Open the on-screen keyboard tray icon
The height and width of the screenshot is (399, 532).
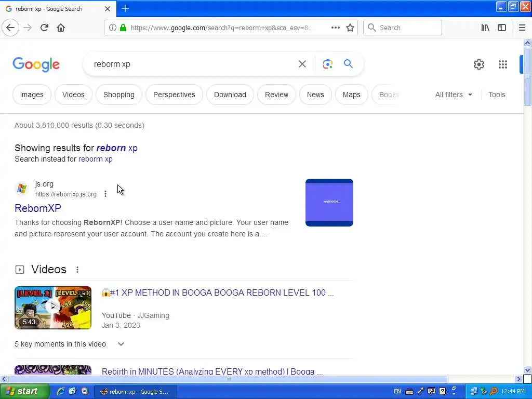coord(409,392)
